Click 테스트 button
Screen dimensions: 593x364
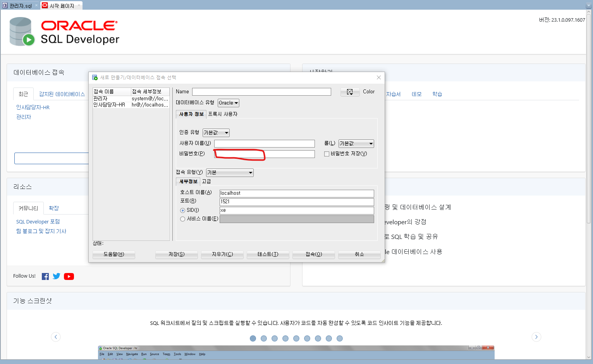pos(268,254)
